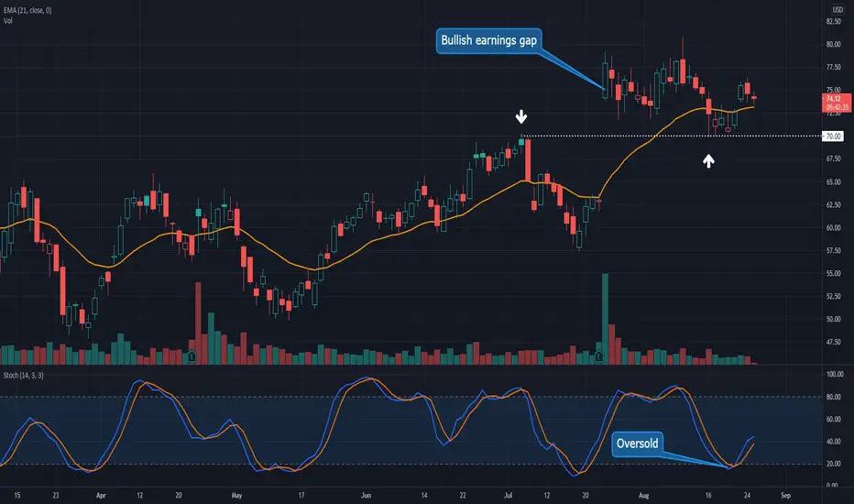The image size is (854, 504).
Task: Select the Bullish earnings gap callout
Action: 488,40
